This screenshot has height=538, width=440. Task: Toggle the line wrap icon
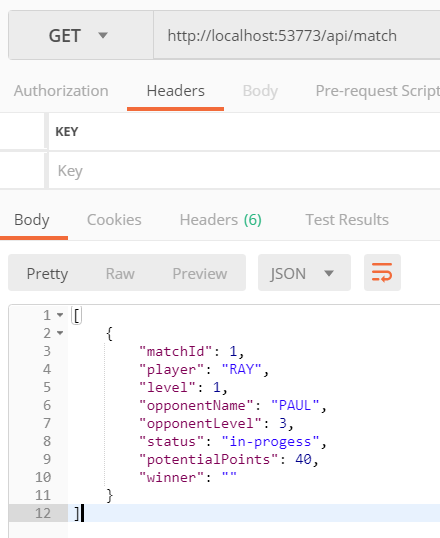(x=382, y=272)
